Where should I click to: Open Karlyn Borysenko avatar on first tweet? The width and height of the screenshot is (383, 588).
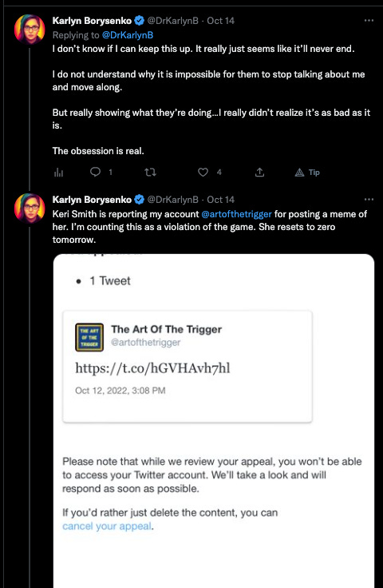click(x=30, y=30)
